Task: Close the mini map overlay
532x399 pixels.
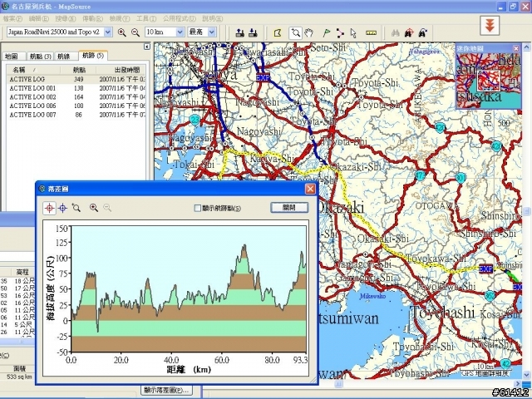Action: 516,48
